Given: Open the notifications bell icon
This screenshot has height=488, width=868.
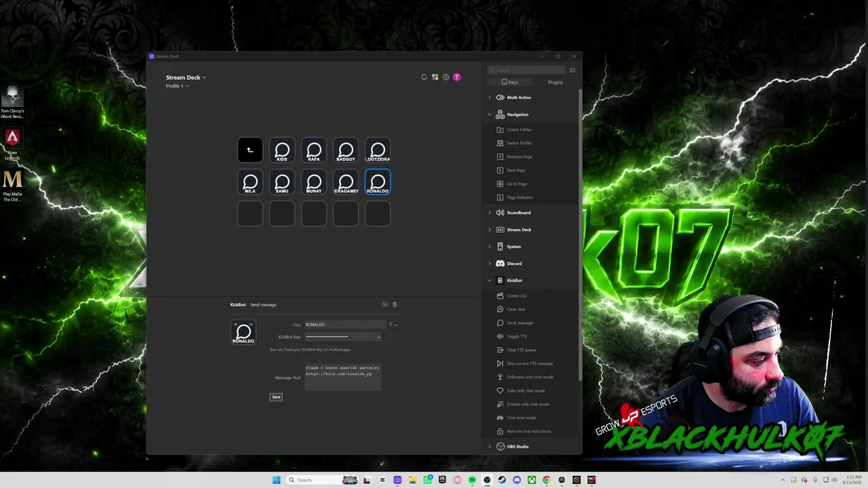Looking at the screenshot, I should tap(424, 77).
